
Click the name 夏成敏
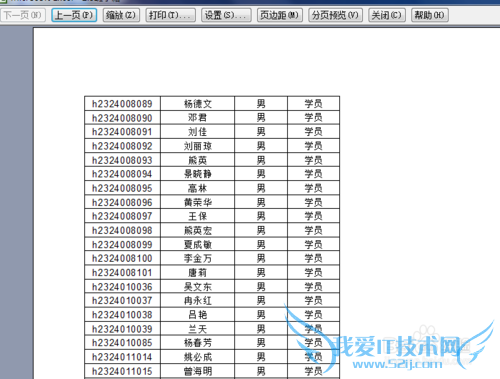pyautogui.click(x=198, y=244)
